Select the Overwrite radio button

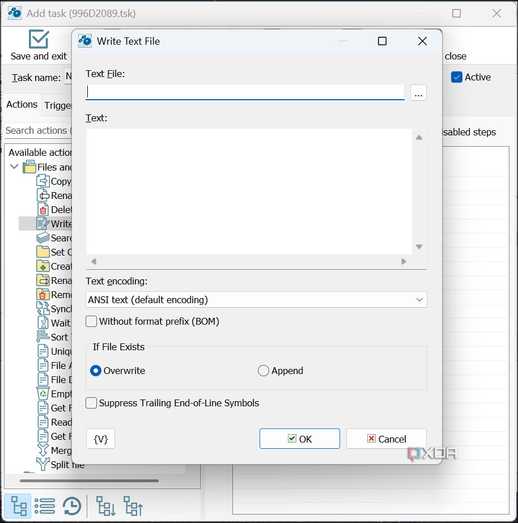(x=95, y=371)
